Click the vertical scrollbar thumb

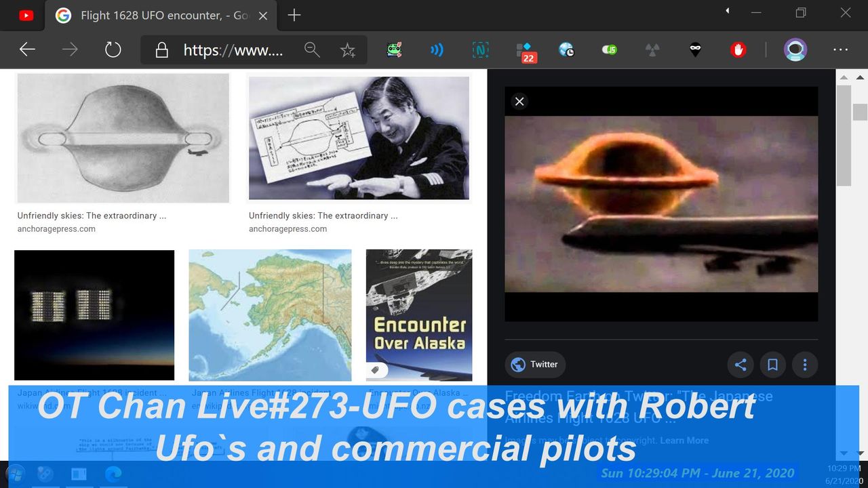tap(843, 136)
